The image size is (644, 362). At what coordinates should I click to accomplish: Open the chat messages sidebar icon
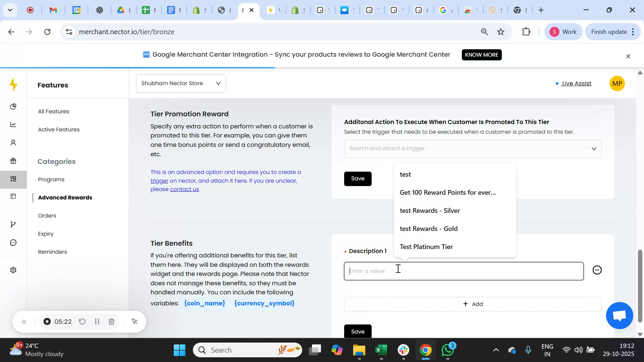click(x=13, y=242)
